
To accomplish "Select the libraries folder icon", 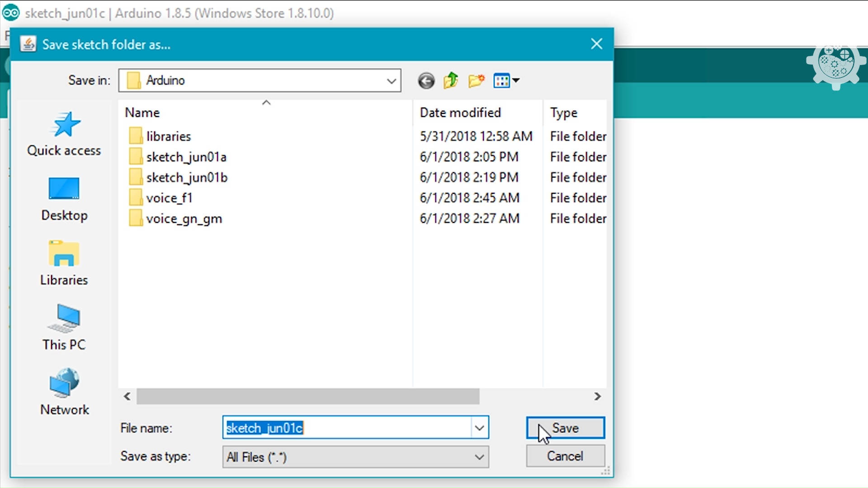I will coord(136,136).
